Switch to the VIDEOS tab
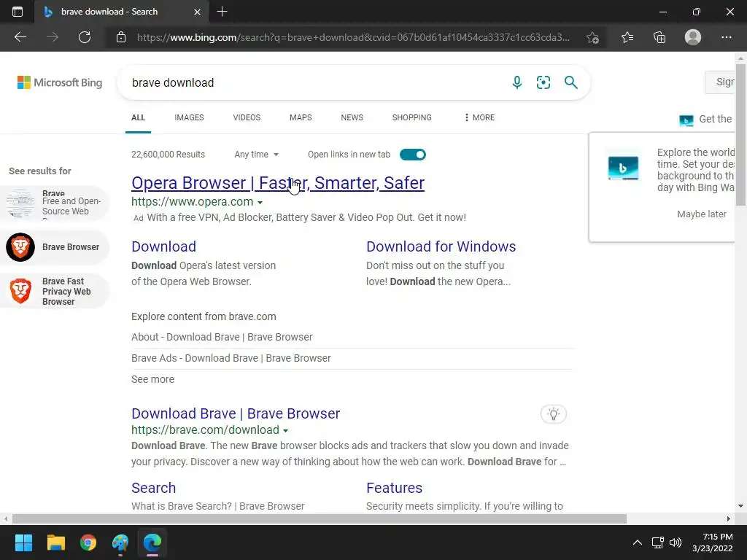The image size is (747, 560). pos(247,117)
